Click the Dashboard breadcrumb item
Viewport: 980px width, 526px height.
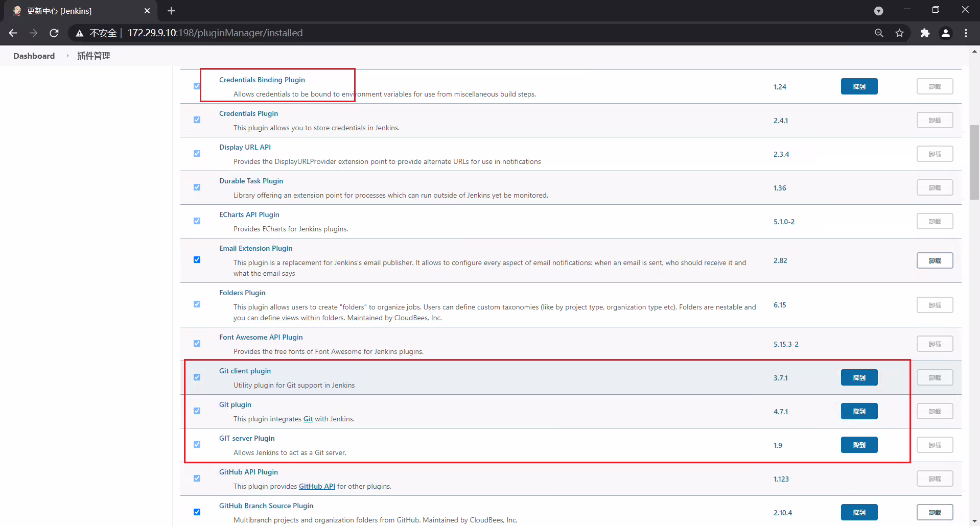click(34, 56)
